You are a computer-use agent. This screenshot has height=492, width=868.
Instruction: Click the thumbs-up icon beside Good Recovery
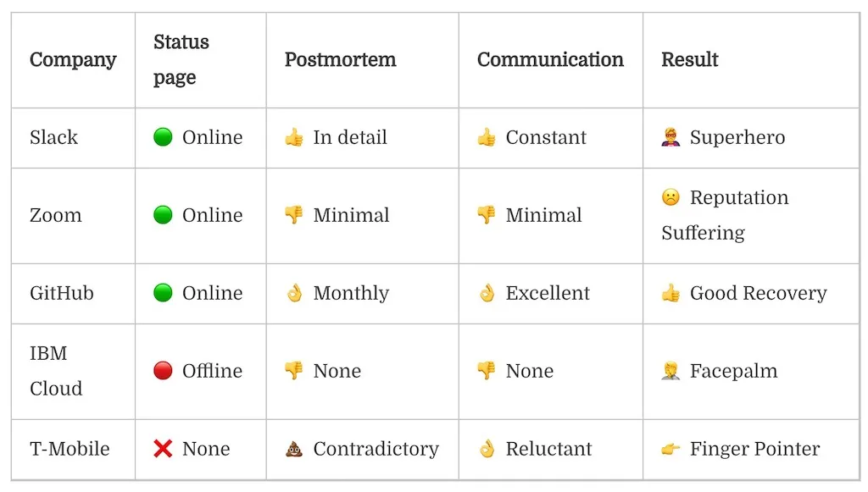(x=670, y=293)
